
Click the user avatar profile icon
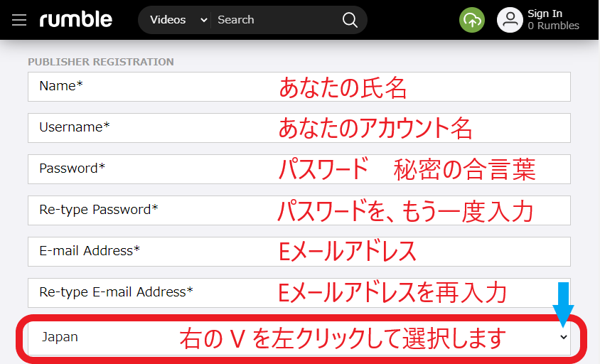pyautogui.click(x=510, y=21)
